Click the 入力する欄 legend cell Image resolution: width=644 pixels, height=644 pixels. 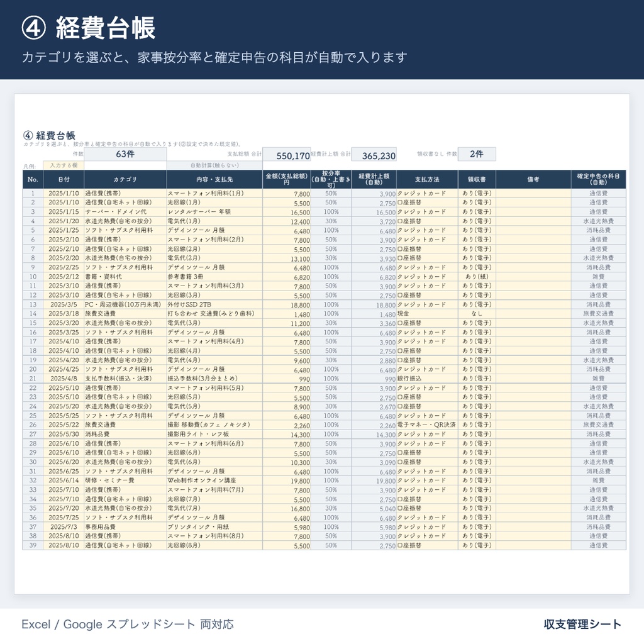pos(64,165)
